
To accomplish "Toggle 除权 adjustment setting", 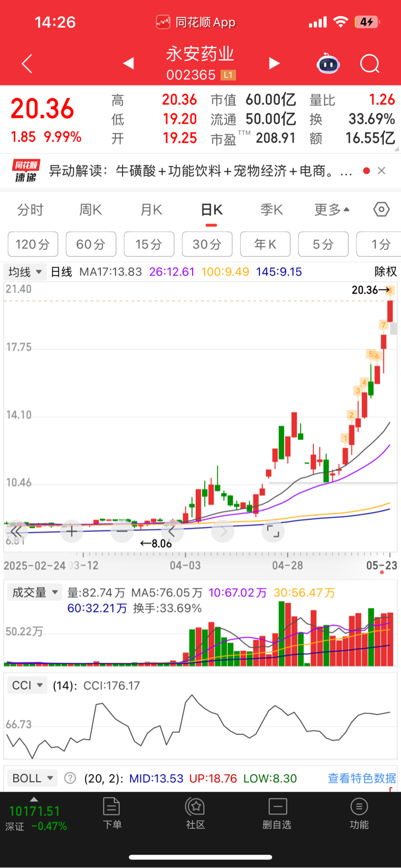I will (x=385, y=272).
